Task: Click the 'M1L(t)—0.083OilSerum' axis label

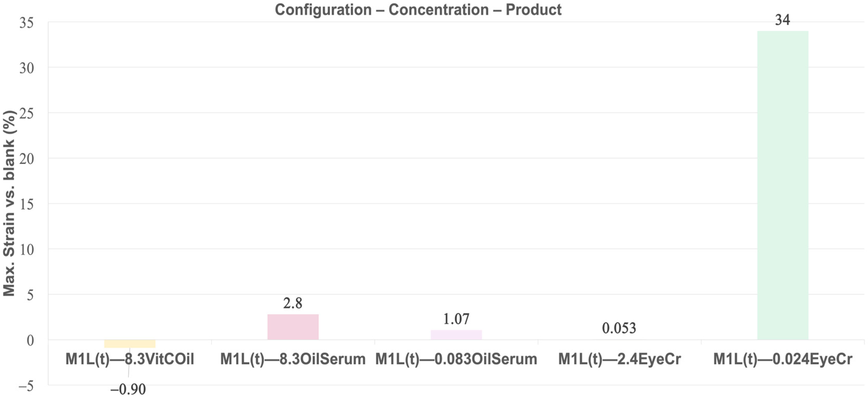Action: 456,359
